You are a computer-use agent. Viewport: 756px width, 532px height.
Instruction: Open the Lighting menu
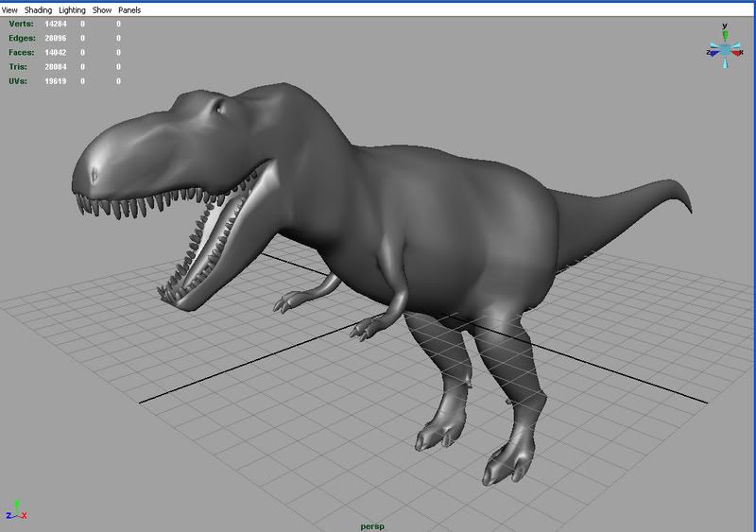point(72,9)
